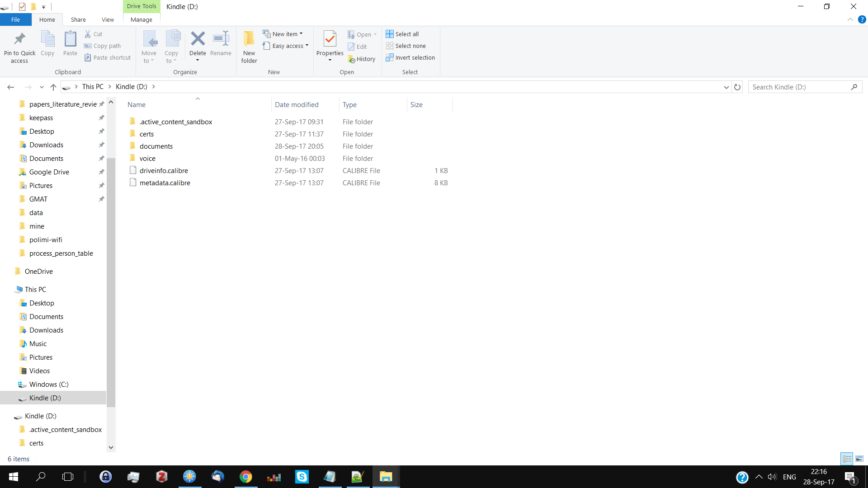This screenshot has height=488, width=868.
Task: Click Select all in ribbon
Action: point(402,34)
